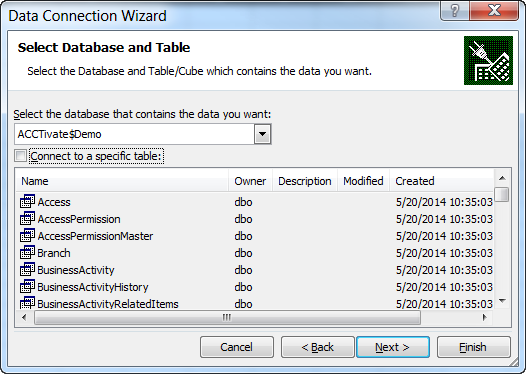The width and height of the screenshot is (526, 374).
Task: Go to previous step with Back
Action: click(x=318, y=347)
